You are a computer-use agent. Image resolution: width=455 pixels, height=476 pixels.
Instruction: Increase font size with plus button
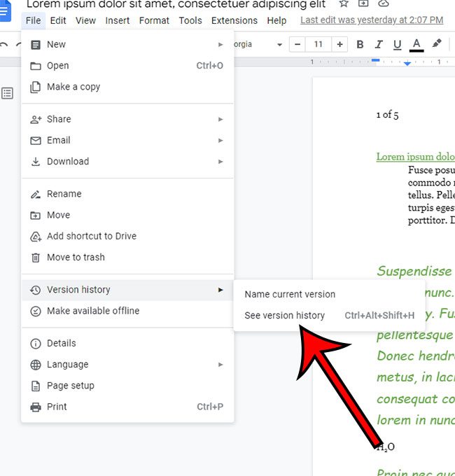pos(339,45)
